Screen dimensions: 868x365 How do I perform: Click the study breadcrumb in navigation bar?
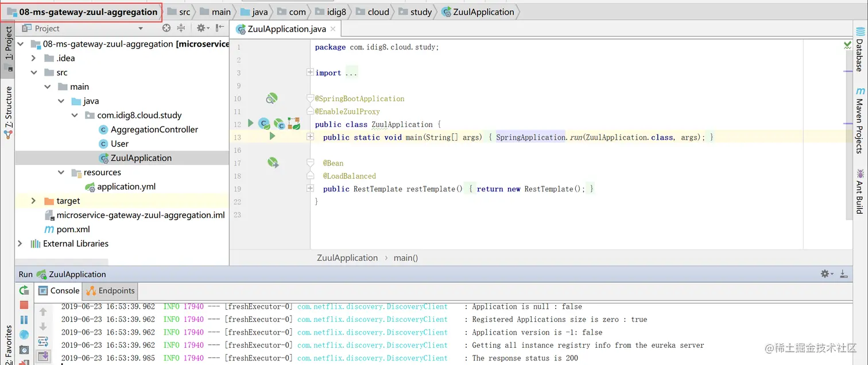(416, 11)
